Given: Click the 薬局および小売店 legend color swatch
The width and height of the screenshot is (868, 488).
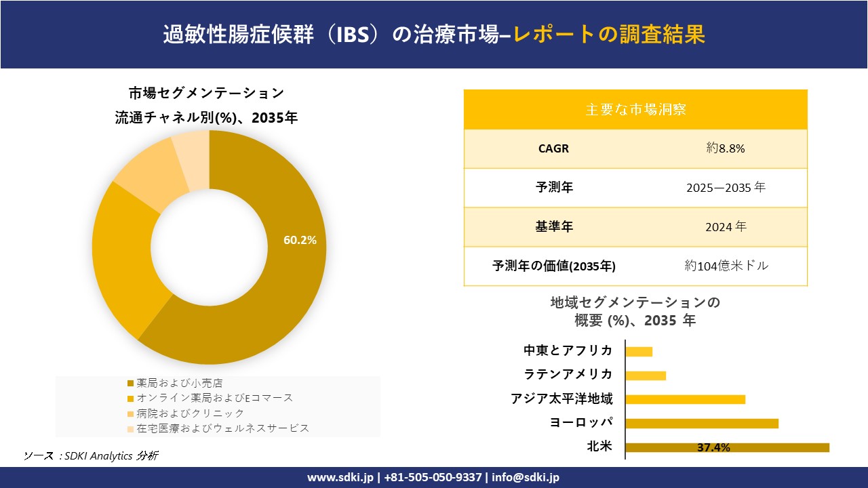Looking at the screenshot, I should click(131, 384).
